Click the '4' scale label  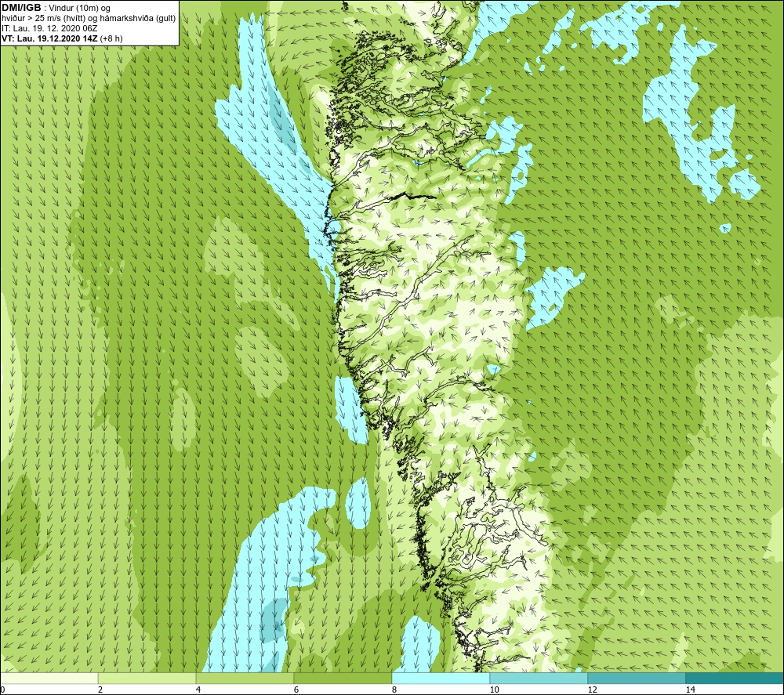[x=198, y=690]
